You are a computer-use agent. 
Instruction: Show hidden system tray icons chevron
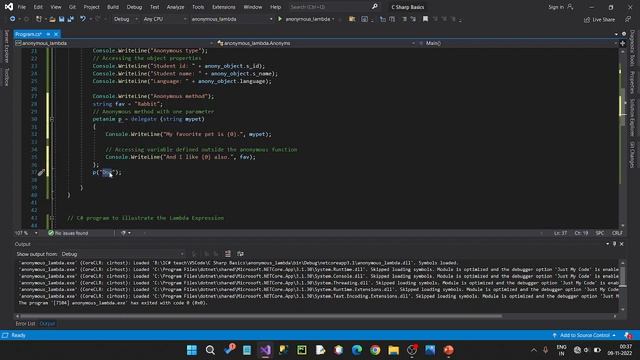pos(533,350)
